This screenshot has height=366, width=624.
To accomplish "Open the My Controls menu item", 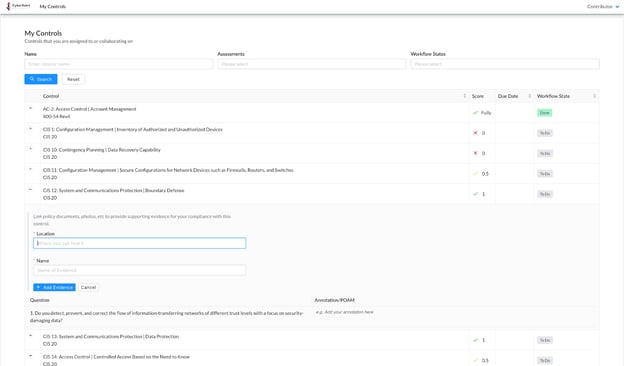I will pyautogui.click(x=53, y=7).
